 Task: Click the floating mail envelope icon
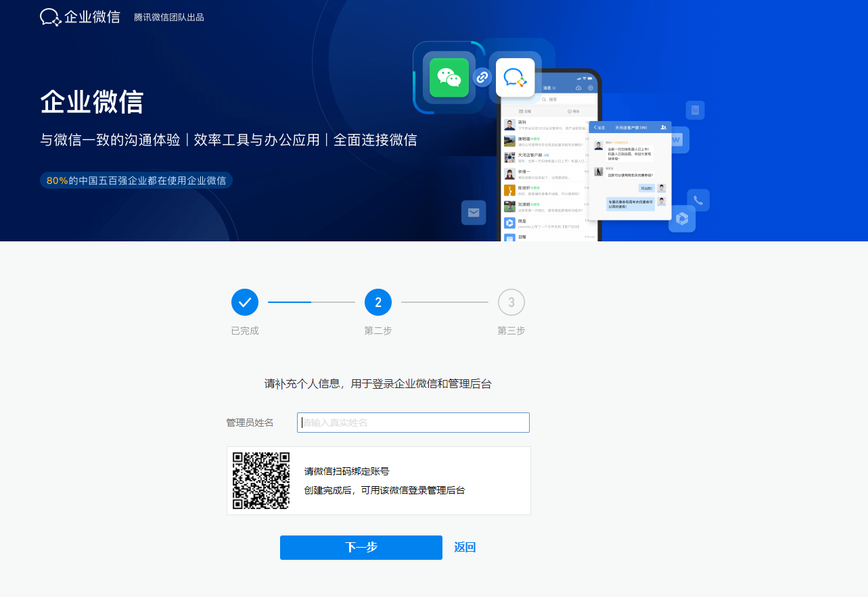474,212
